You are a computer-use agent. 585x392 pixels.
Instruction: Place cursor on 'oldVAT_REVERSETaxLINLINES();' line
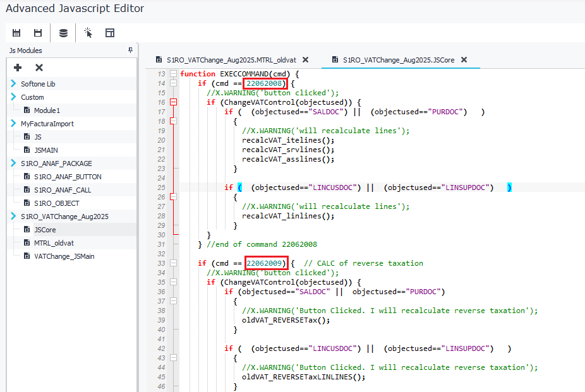coord(303,377)
